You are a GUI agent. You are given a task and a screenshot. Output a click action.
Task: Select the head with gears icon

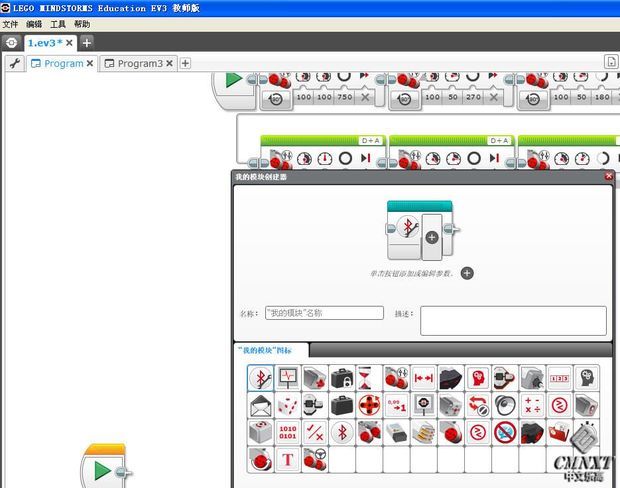(x=586, y=377)
